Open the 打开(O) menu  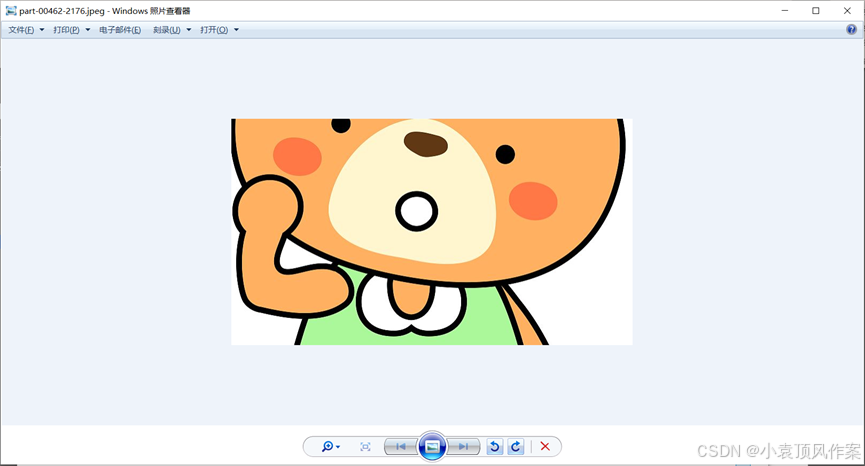pyautogui.click(x=214, y=30)
